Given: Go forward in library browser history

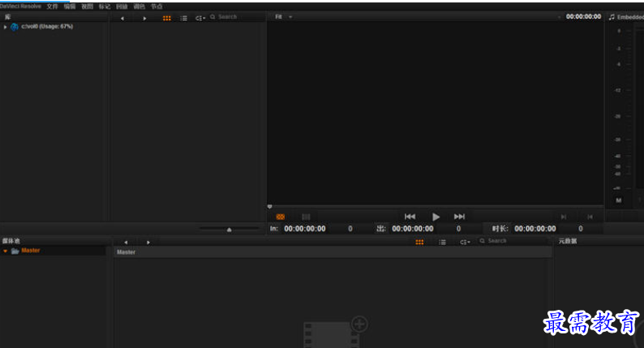Looking at the screenshot, I should pos(144,18).
